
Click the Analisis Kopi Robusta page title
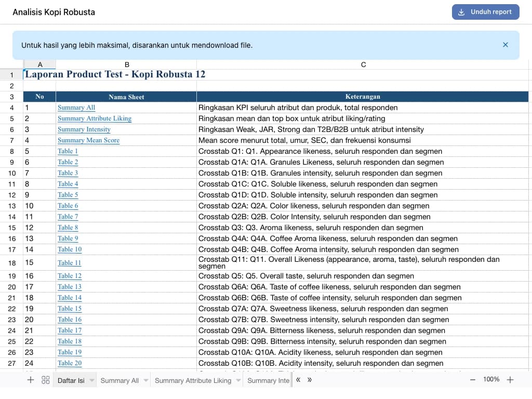tap(54, 12)
